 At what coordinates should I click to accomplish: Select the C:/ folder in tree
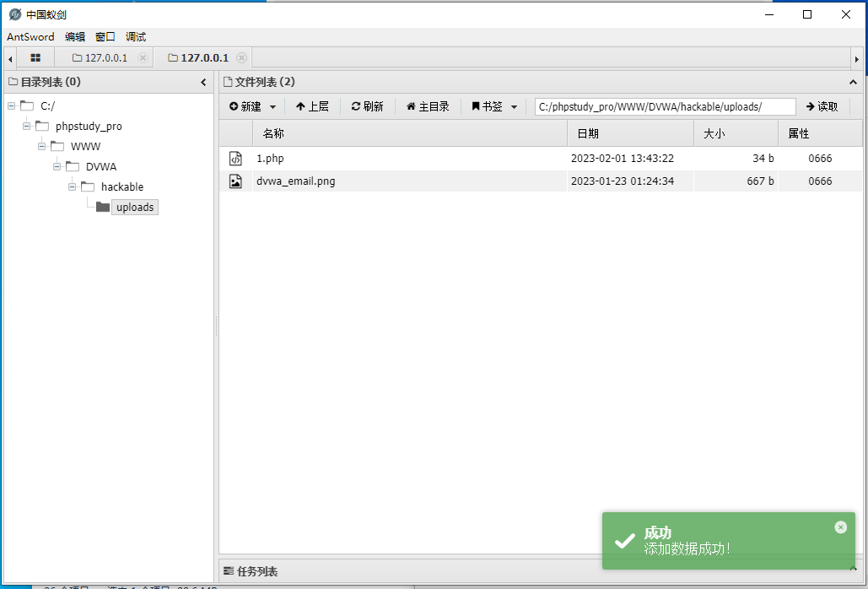click(47, 105)
